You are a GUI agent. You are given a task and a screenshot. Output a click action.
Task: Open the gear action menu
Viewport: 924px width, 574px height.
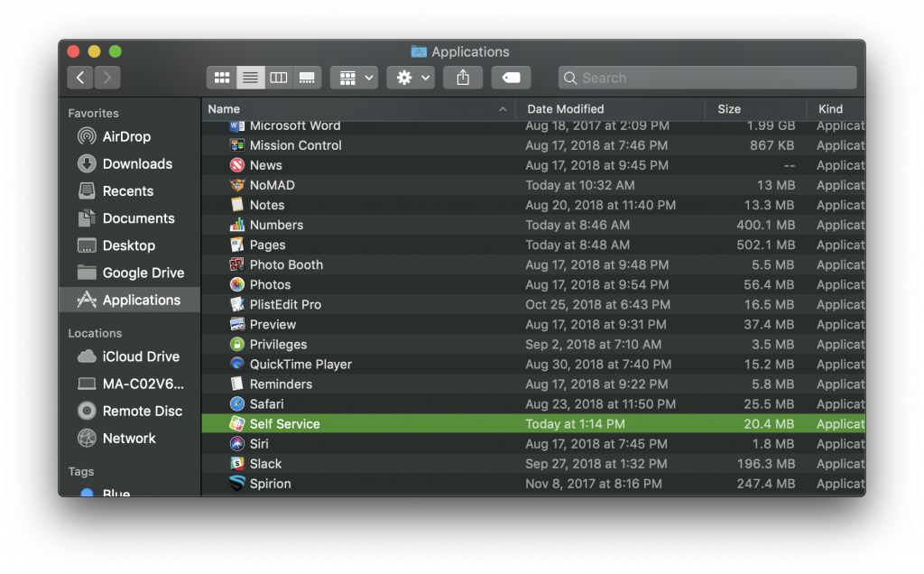click(x=411, y=78)
